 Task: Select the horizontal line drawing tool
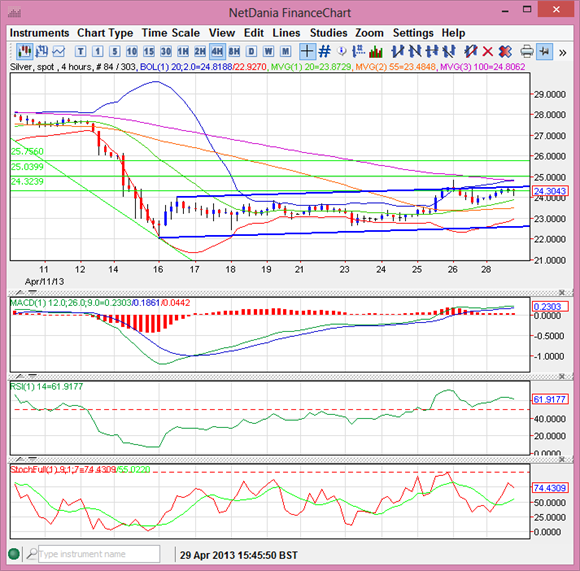click(x=432, y=51)
